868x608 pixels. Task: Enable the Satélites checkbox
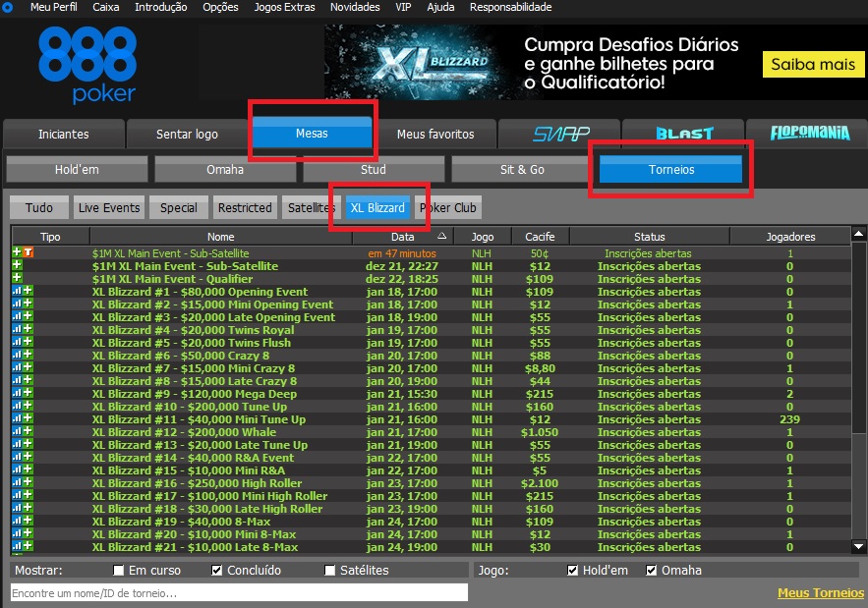click(x=330, y=570)
